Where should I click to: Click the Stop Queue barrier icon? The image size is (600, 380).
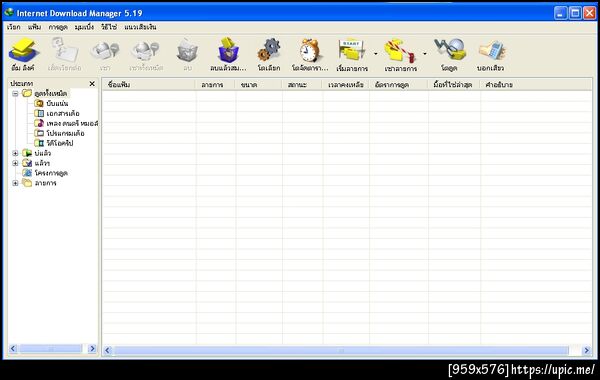[x=400, y=51]
